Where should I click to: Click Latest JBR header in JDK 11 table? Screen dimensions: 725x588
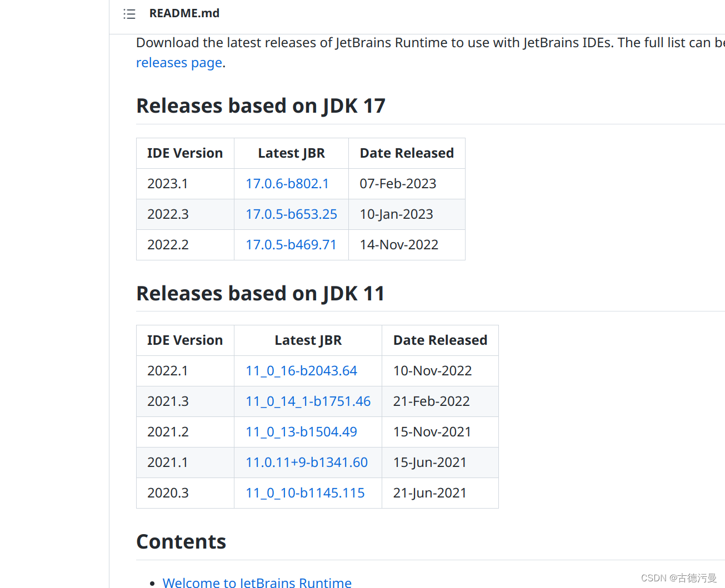coord(308,340)
